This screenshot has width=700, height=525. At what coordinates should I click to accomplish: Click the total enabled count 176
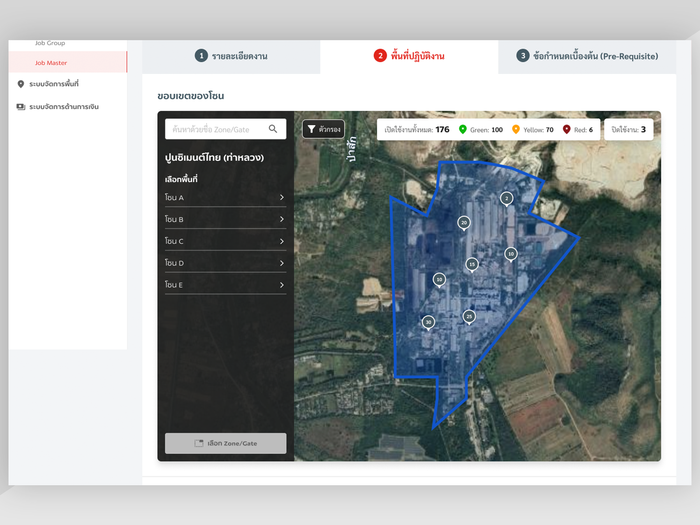(442, 129)
